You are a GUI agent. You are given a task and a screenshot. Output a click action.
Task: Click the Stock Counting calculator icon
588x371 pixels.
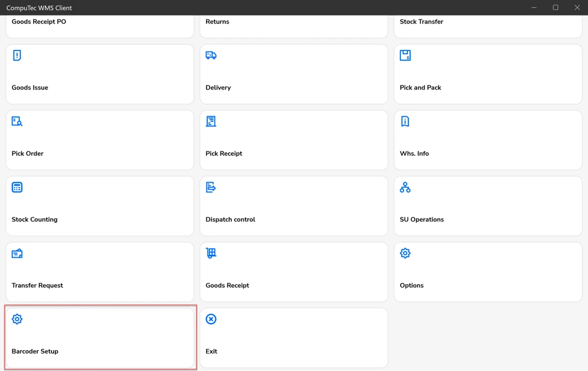click(17, 187)
